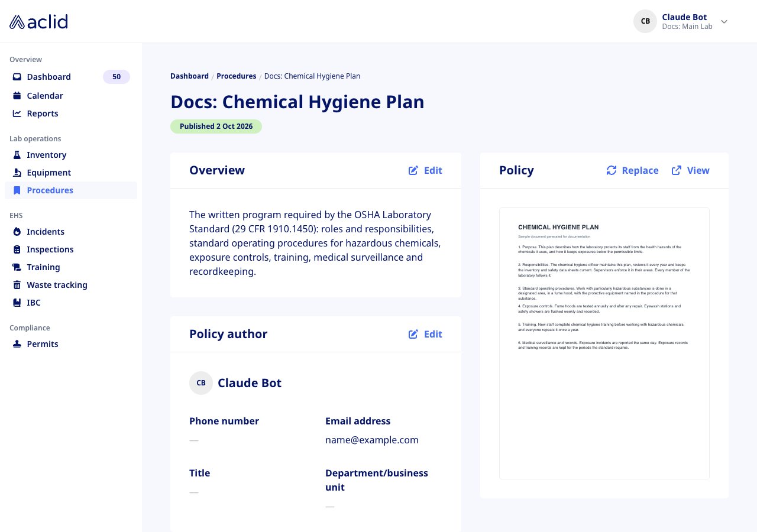Click the Dashboard breadcrumb link

[x=189, y=76]
